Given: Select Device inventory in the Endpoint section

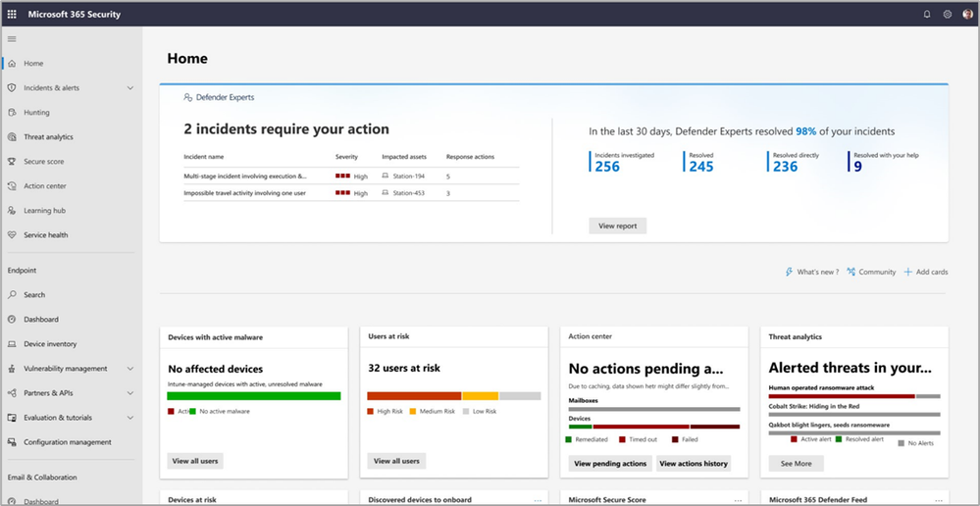Looking at the screenshot, I should click(x=50, y=343).
